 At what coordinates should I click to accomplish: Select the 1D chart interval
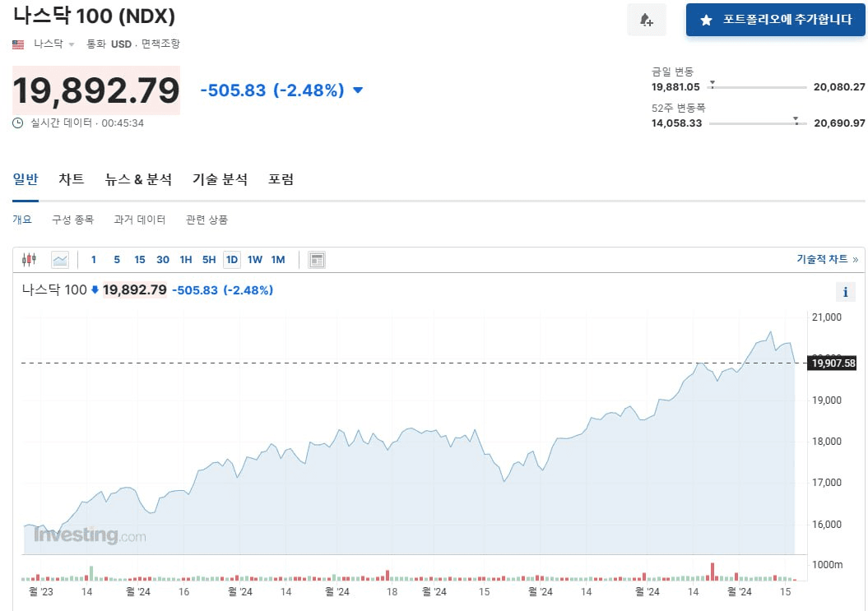232,260
